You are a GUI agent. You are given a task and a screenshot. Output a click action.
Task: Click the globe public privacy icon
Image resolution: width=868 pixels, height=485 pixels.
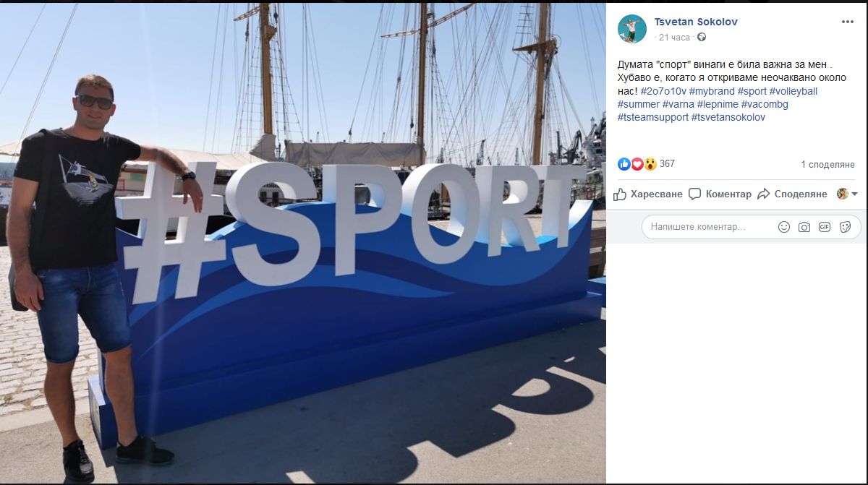tap(702, 37)
